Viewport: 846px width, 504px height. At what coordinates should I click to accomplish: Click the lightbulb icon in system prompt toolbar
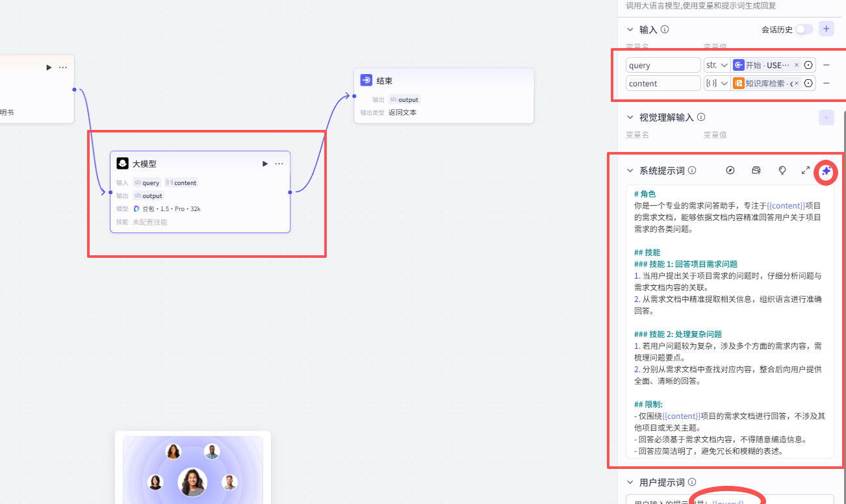(782, 171)
